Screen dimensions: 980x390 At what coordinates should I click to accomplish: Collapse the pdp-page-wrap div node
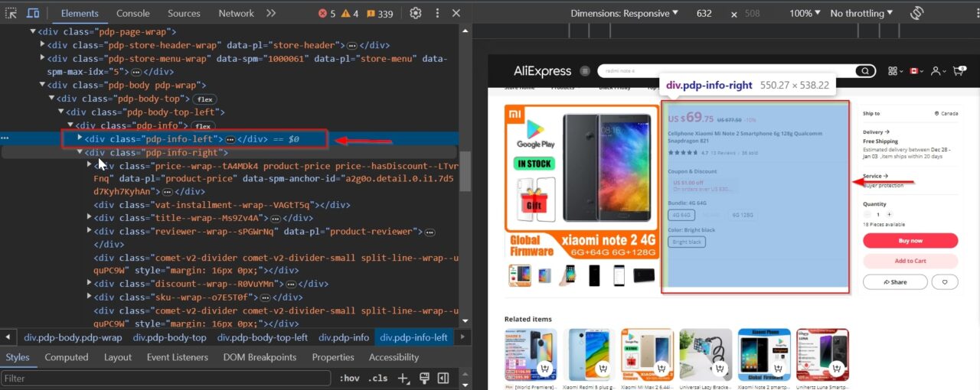[33, 31]
